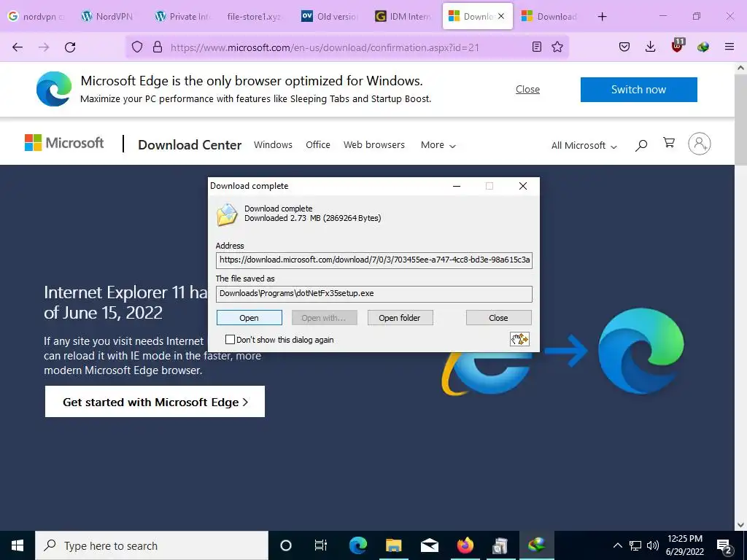Switch to the file-store1.xyz tab
Image resolution: width=747 pixels, height=560 pixels.
[x=255, y=17]
